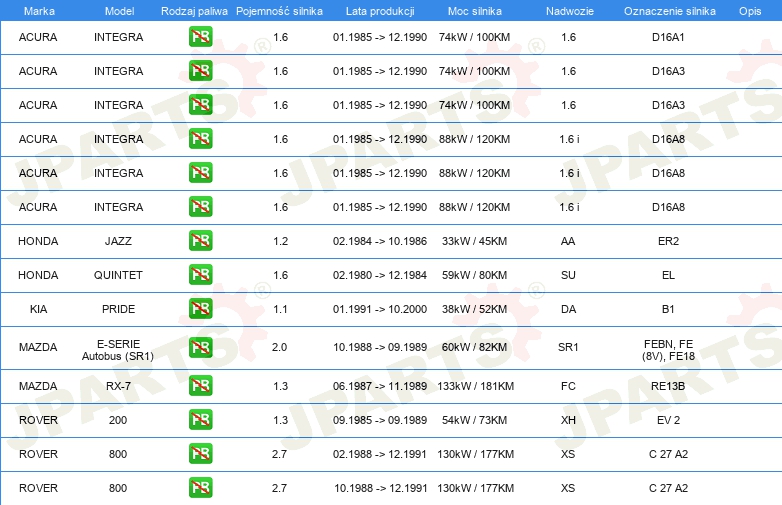This screenshot has height=505, width=782.
Task: Click the EV 2 engine code cell
Action: coord(668,420)
